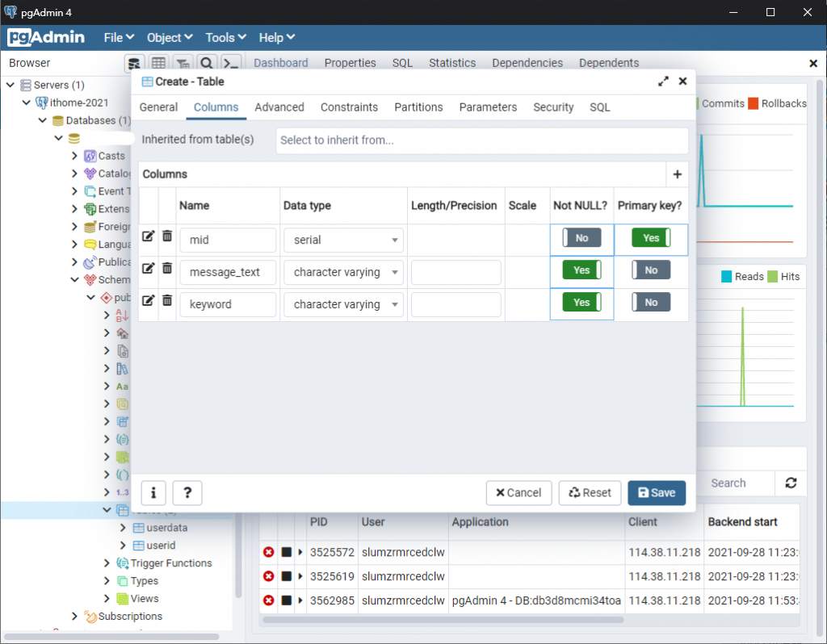
Task: Click the Hits legend color swatch
Action: click(x=772, y=276)
